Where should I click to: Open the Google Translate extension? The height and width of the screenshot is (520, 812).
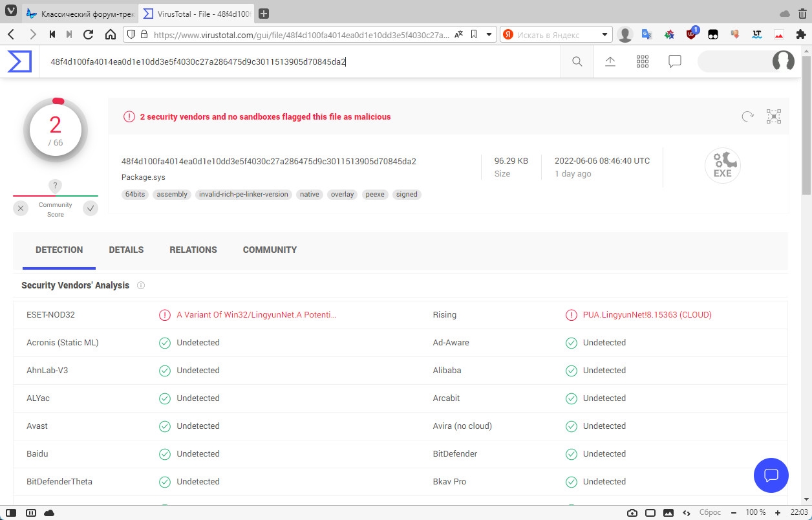click(x=646, y=34)
